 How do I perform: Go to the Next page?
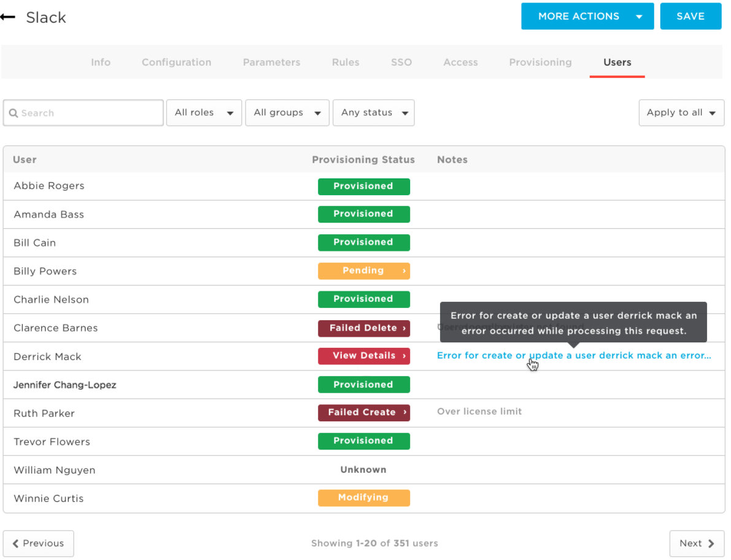point(697,543)
